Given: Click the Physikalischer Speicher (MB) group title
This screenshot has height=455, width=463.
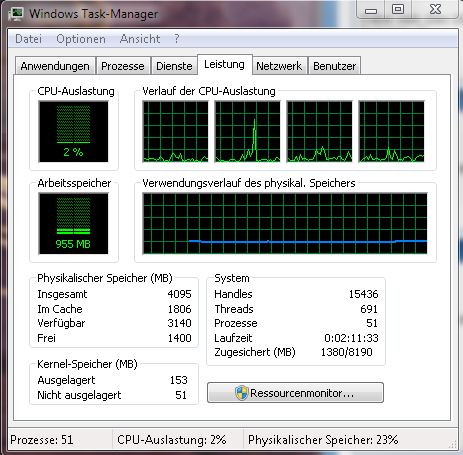Looking at the screenshot, I should coord(105,278).
